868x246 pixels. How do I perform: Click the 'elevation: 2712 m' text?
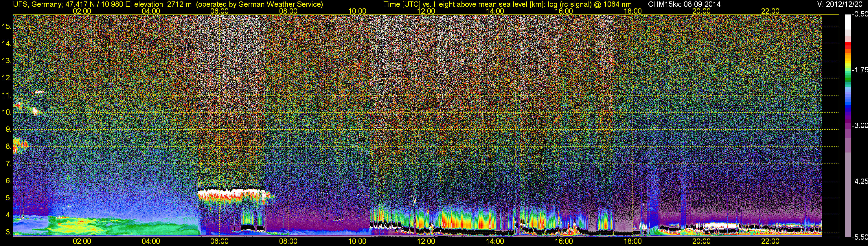click(163, 4)
